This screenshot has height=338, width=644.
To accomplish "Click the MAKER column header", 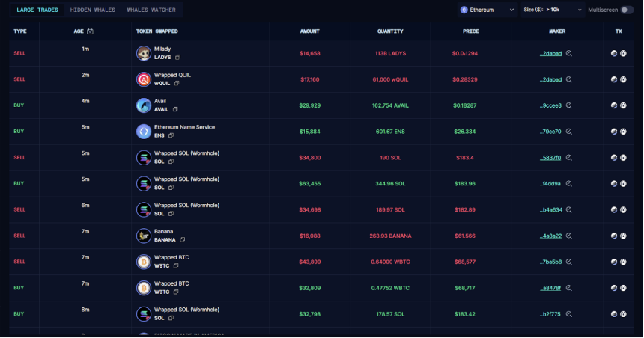I will coord(557,31).
